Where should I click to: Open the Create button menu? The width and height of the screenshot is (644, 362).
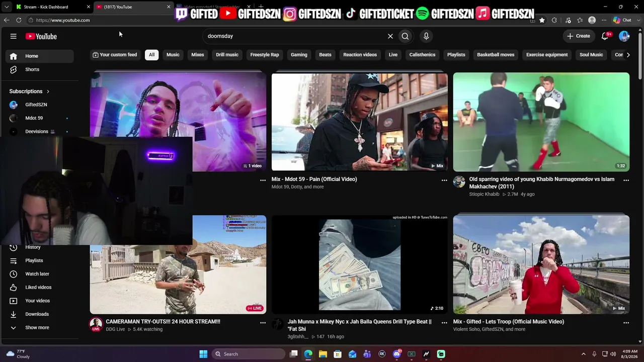(578, 36)
